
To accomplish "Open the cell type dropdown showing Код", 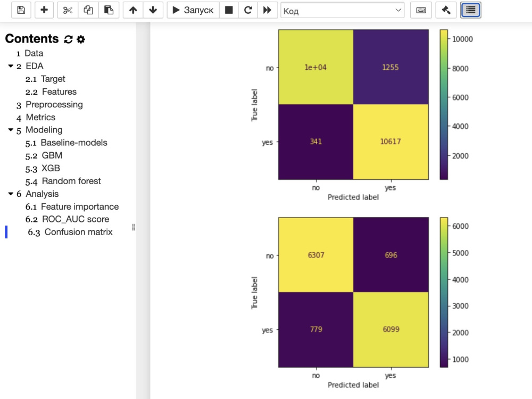I will (342, 11).
